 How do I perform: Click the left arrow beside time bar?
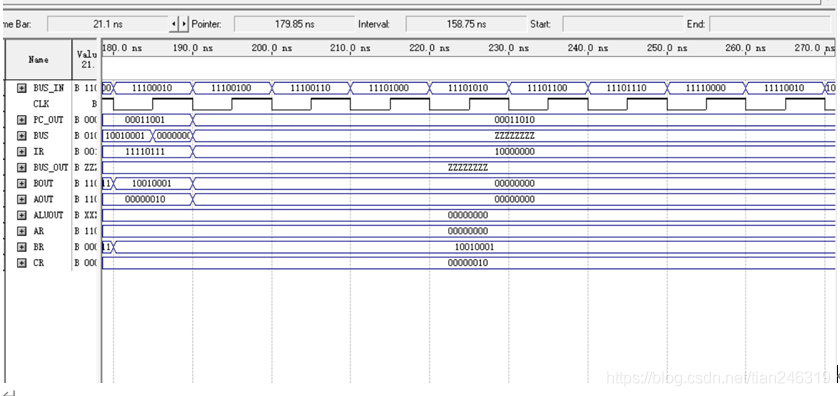tap(174, 24)
